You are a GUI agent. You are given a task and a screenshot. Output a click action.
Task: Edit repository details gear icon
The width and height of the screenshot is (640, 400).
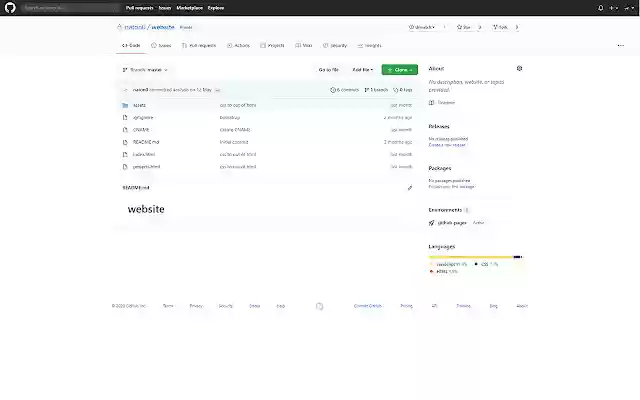[x=519, y=69]
